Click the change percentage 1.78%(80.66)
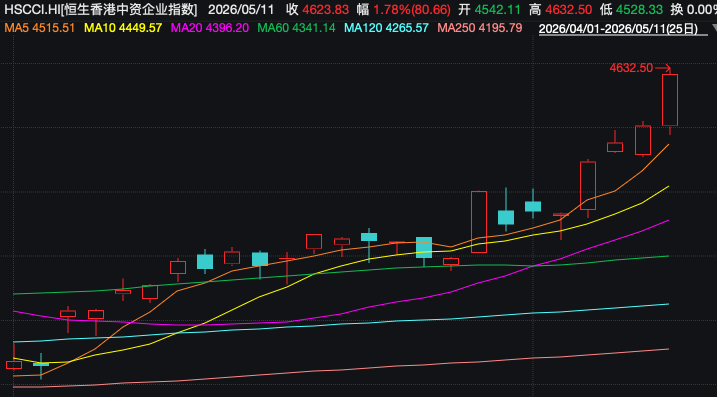This screenshot has height=397, width=717. click(412, 9)
